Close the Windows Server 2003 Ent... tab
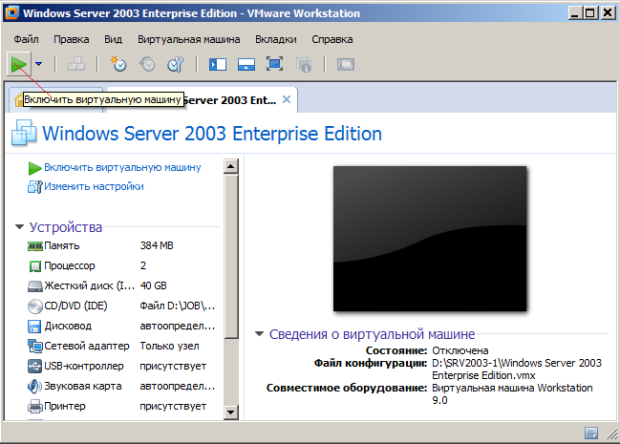This screenshot has width=620, height=444. click(287, 100)
